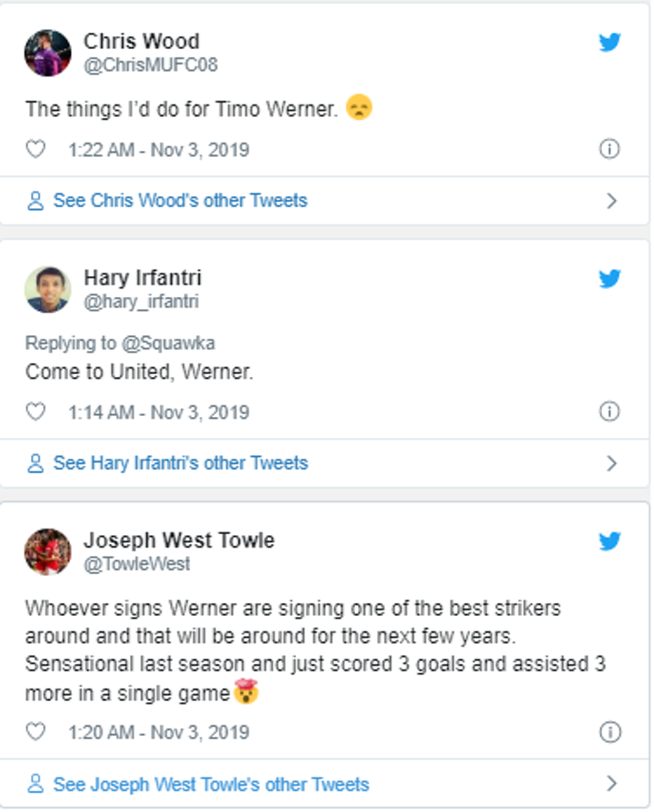
Task: See Chris Wood's other Tweets
Action: coord(180,201)
